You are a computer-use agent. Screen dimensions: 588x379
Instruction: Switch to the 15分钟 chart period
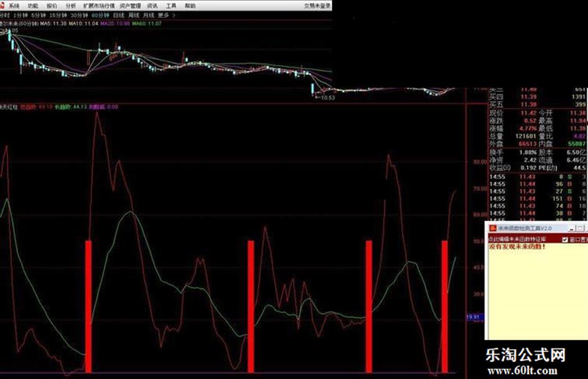tap(58, 16)
